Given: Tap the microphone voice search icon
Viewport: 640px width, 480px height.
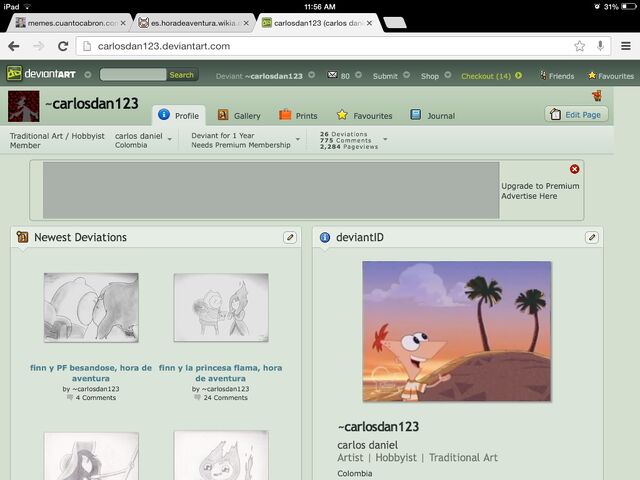Looking at the screenshot, I should [x=600, y=46].
